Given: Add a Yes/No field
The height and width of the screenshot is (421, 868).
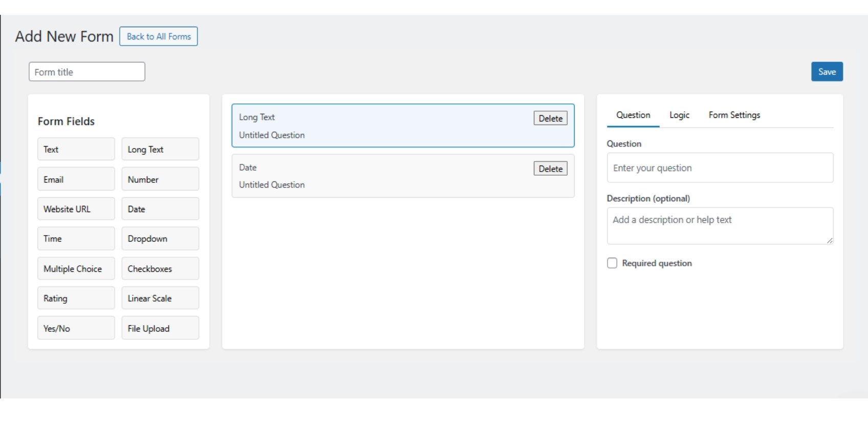Looking at the screenshot, I should point(76,328).
